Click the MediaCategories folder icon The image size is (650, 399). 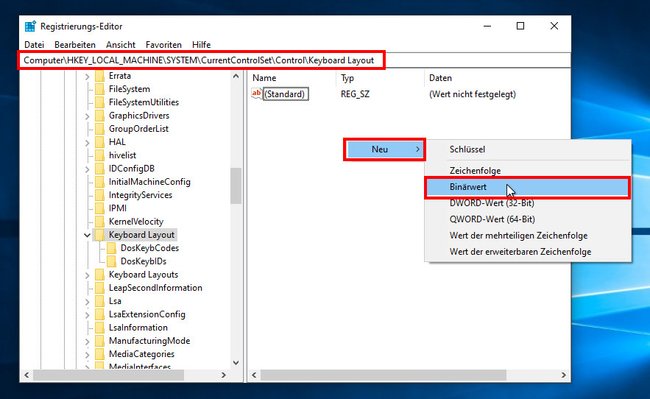point(99,354)
